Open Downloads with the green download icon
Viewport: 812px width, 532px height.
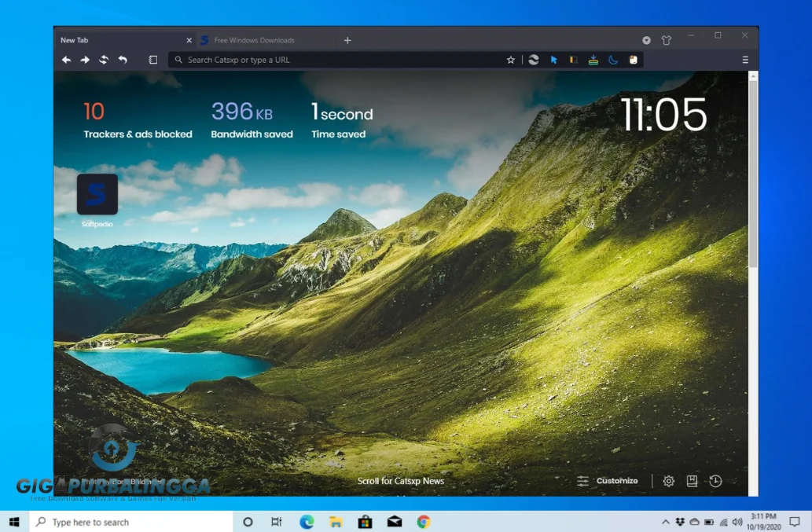(x=593, y=60)
